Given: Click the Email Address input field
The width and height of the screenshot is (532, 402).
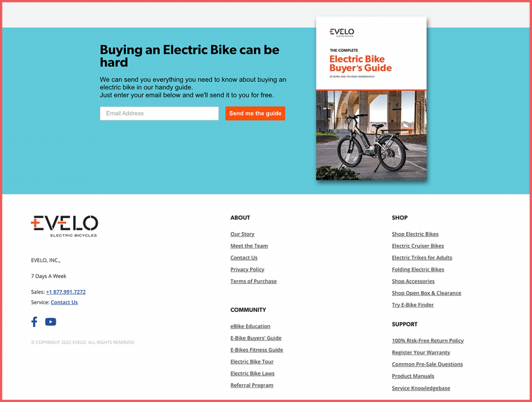Looking at the screenshot, I should 159,113.
